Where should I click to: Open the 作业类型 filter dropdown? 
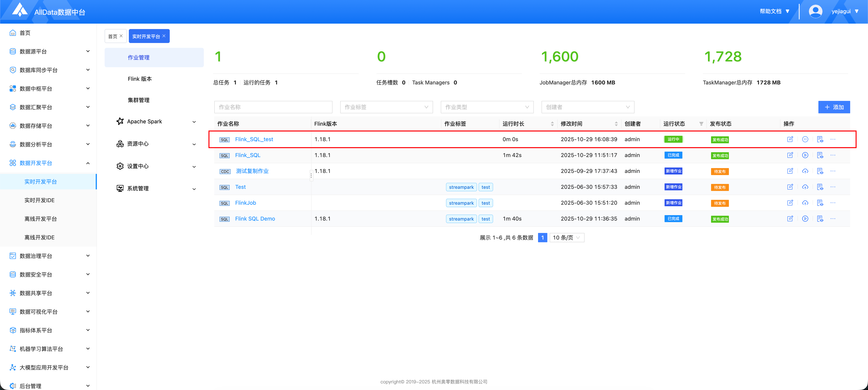487,107
